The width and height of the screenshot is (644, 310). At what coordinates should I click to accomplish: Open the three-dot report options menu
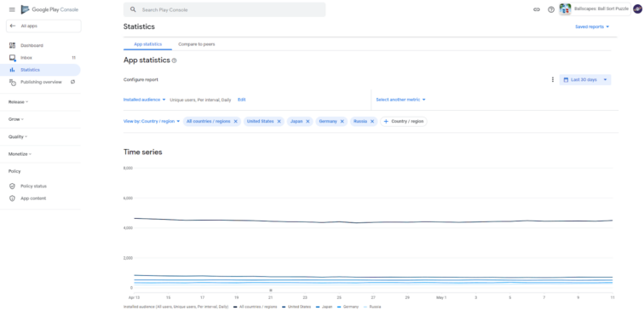[x=552, y=80]
